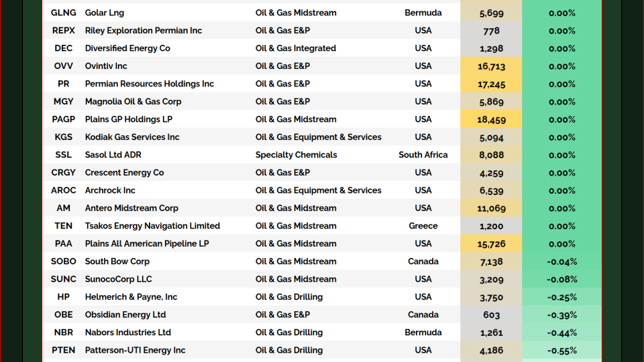Viewport: 644px width, 362px height.
Task: Select the Archrock Inc company name
Action: click(x=110, y=190)
